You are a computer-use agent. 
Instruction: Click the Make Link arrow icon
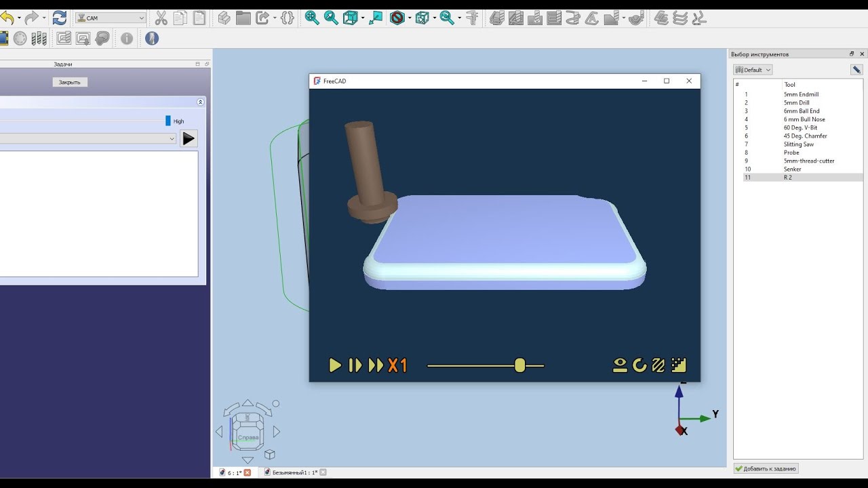pyautogui.click(x=262, y=18)
